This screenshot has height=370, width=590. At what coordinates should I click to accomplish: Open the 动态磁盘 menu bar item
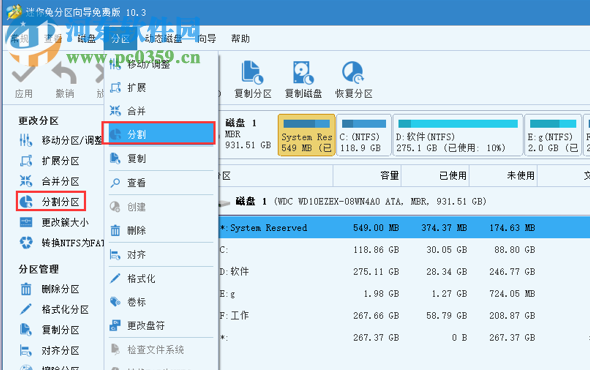tap(163, 38)
